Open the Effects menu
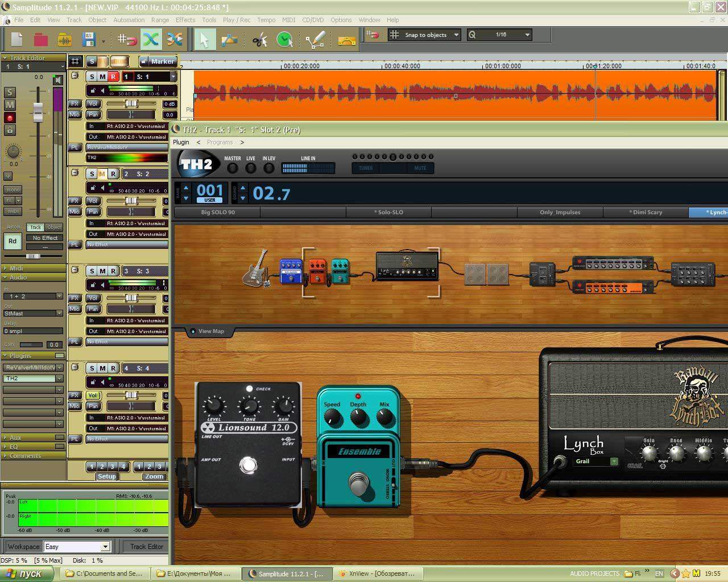This screenshot has width=728, height=582. coord(185,20)
